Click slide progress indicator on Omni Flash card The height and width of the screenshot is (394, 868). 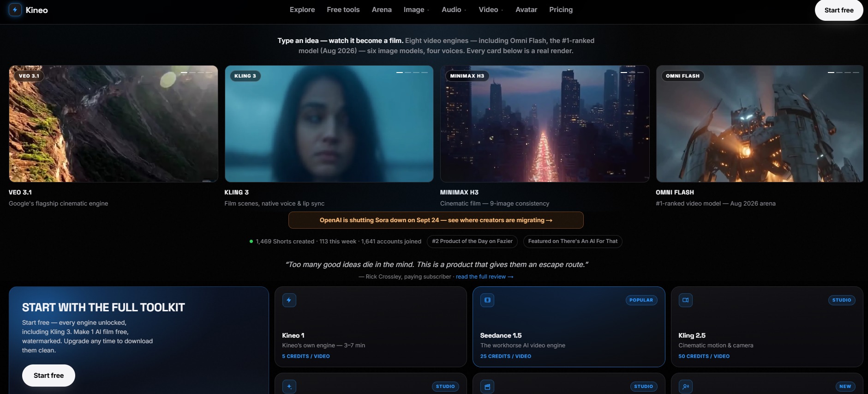coord(844,73)
